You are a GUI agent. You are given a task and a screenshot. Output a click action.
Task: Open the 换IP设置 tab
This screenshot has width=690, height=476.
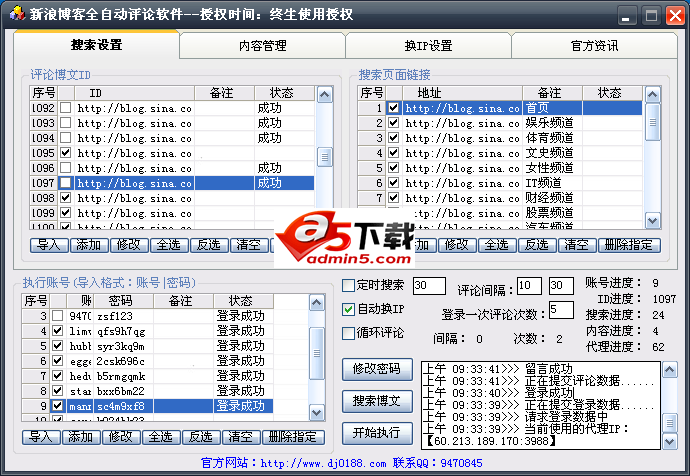click(x=428, y=46)
